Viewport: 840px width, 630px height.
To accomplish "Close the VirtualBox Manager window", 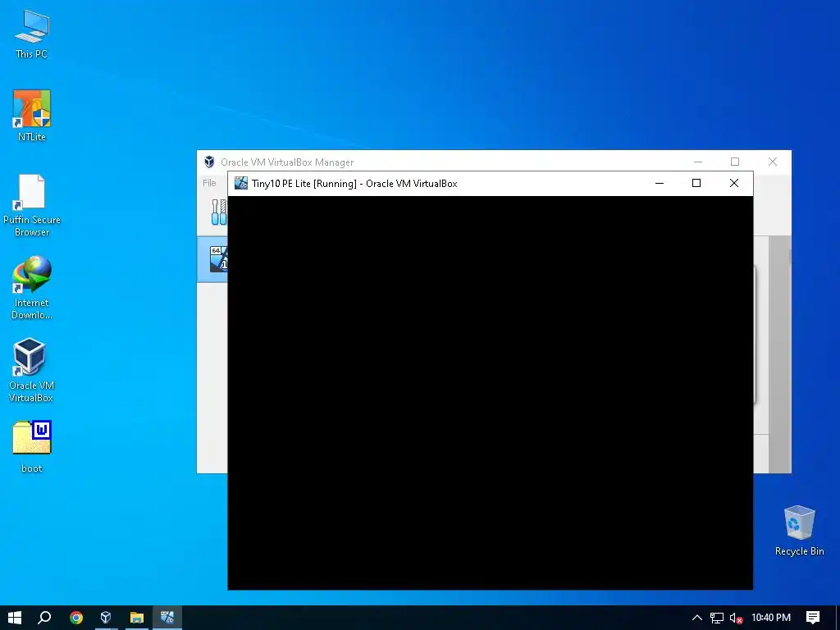I will (773, 162).
